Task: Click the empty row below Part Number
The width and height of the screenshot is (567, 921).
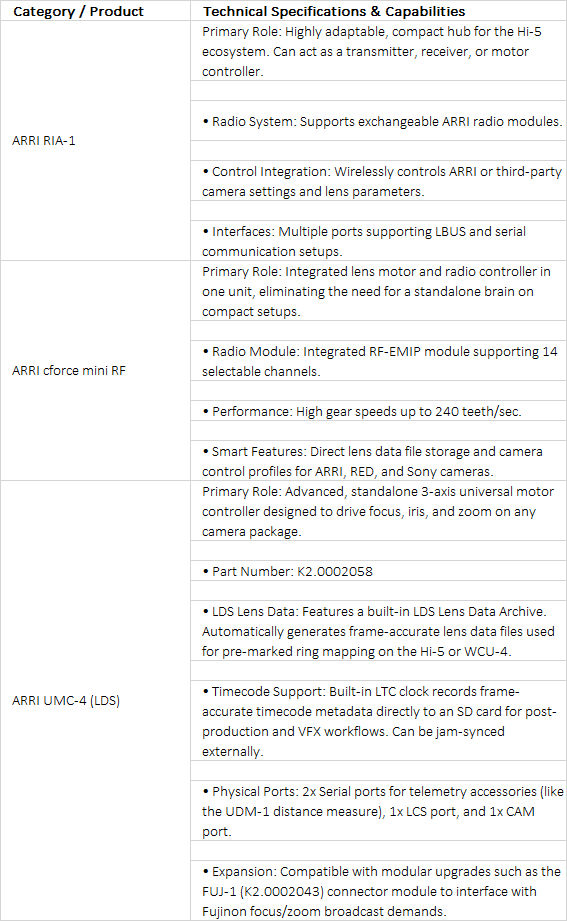Action: pos(378,590)
